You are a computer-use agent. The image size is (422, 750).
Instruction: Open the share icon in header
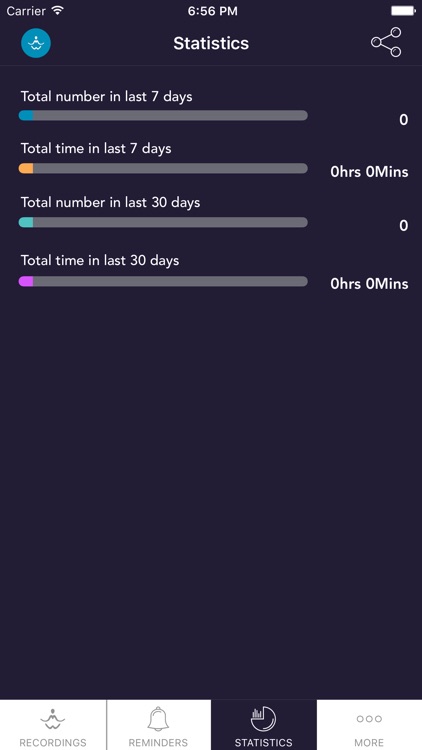click(x=386, y=42)
